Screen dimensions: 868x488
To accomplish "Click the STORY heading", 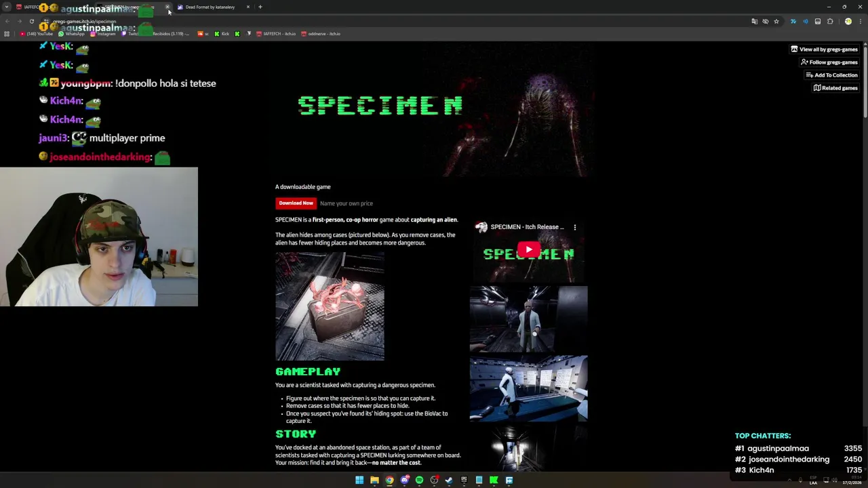I will [x=296, y=434].
